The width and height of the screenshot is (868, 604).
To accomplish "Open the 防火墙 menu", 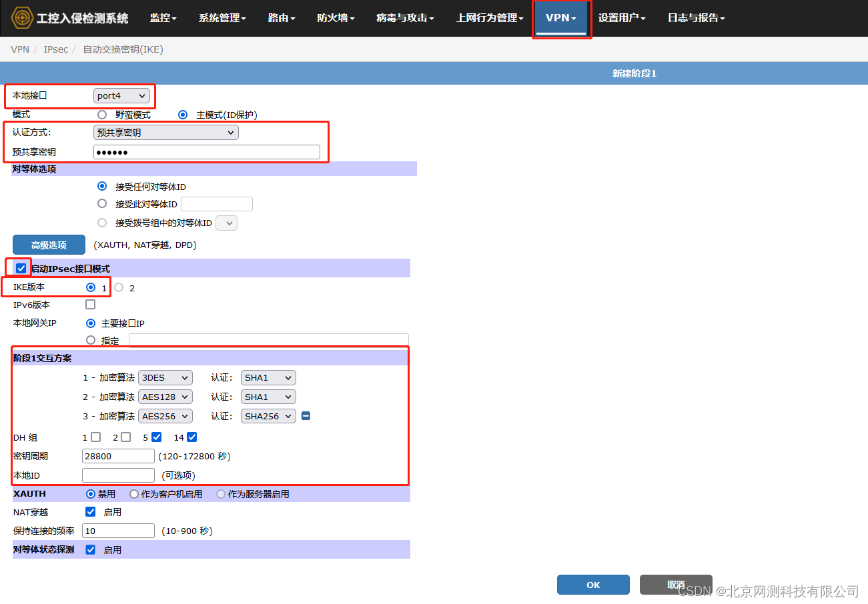I will 336,18.
